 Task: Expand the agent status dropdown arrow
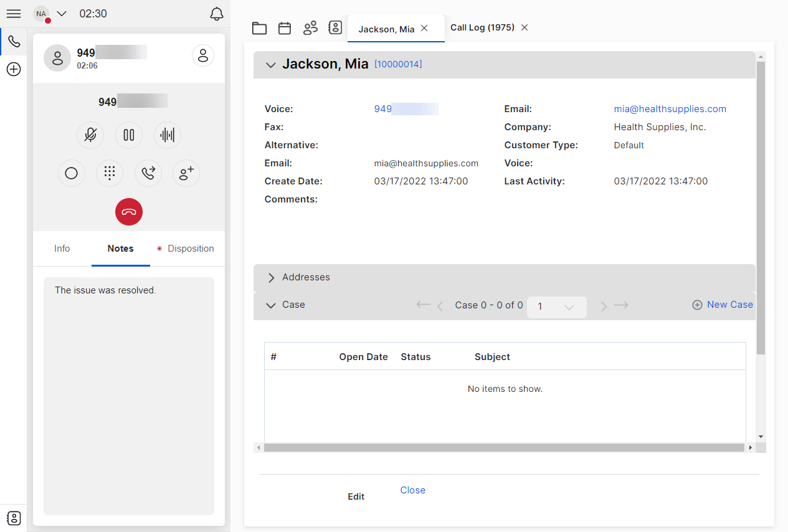tap(62, 14)
